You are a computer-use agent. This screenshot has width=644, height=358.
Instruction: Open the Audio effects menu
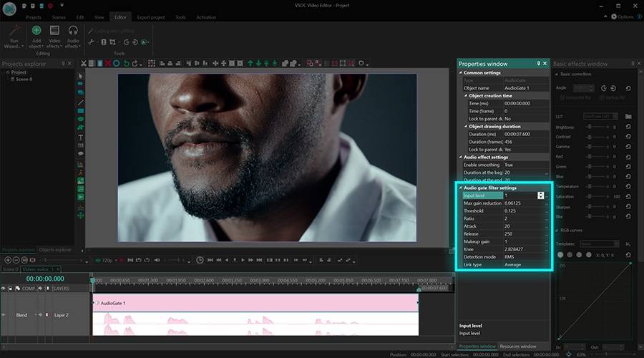click(x=73, y=35)
